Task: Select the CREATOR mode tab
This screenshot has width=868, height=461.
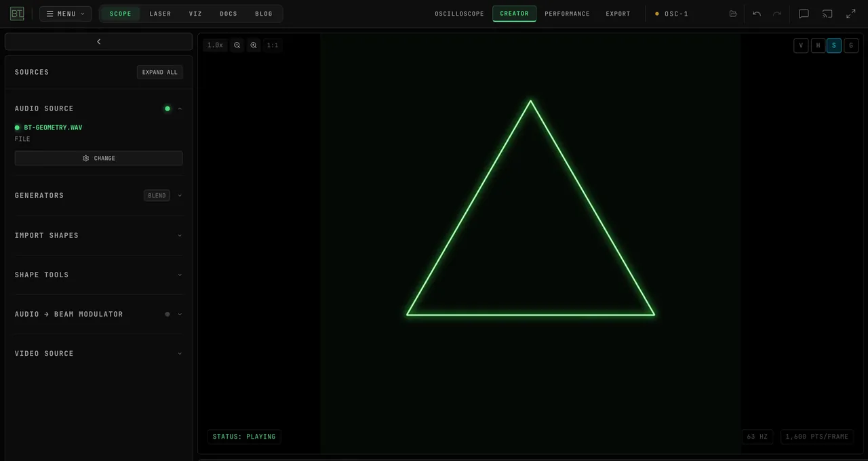Action: click(x=515, y=14)
